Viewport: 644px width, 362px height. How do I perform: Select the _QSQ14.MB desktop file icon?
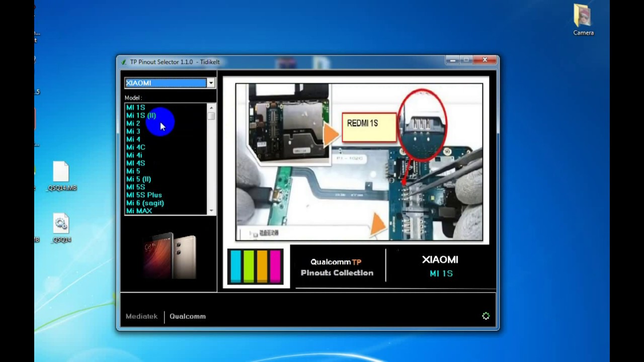tap(61, 176)
